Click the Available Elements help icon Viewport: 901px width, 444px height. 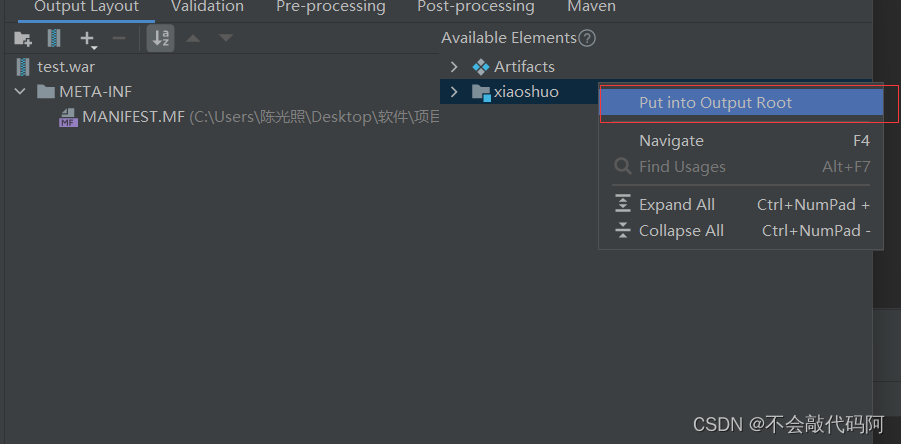pyautogui.click(x=587, y=38)
